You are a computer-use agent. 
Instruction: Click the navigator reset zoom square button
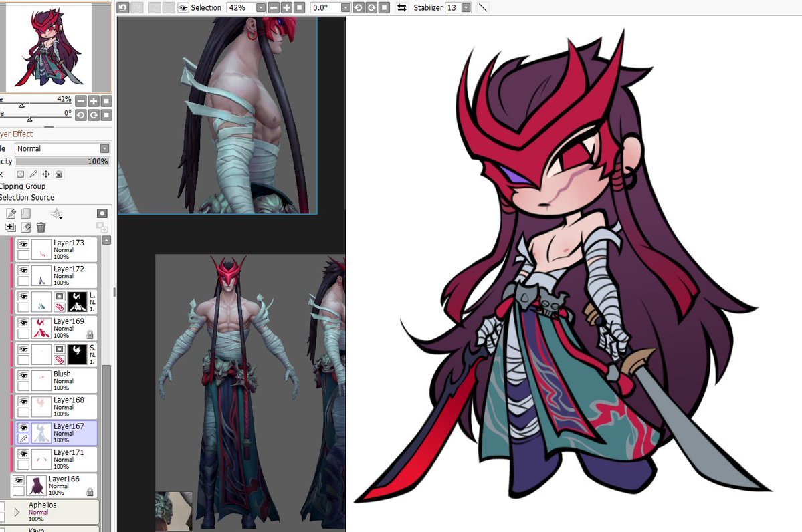click(x=106, y=101)
